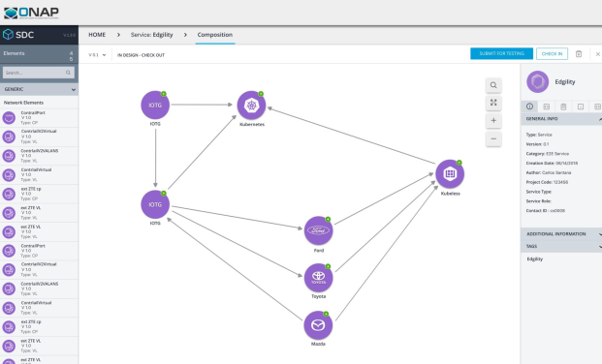Screen dimensions: 602x364
Task: Select the Kubernetes node on canvas
Action: [251, 106]
